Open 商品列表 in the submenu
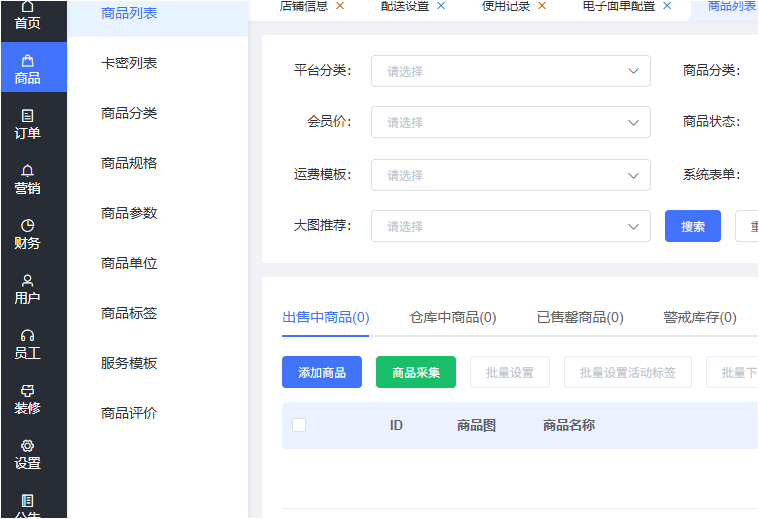The width and height of the screenshot is (759, 519). [x=129, y=14]
